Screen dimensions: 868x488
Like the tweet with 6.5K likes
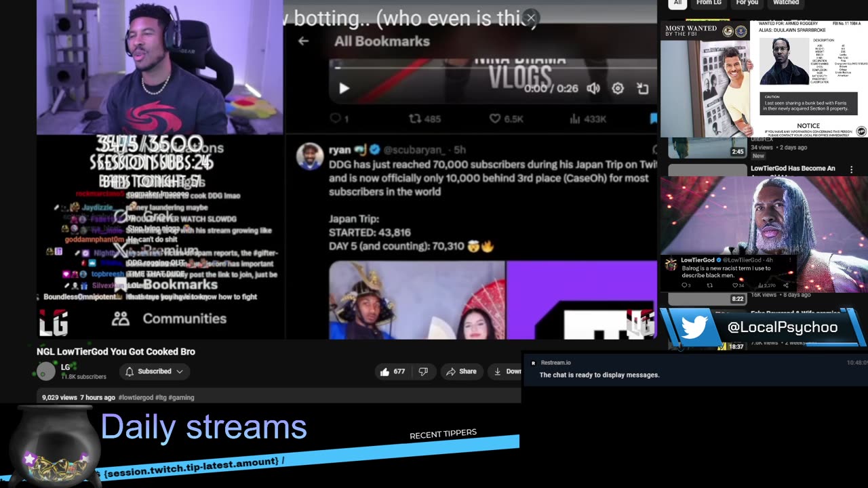507,119
